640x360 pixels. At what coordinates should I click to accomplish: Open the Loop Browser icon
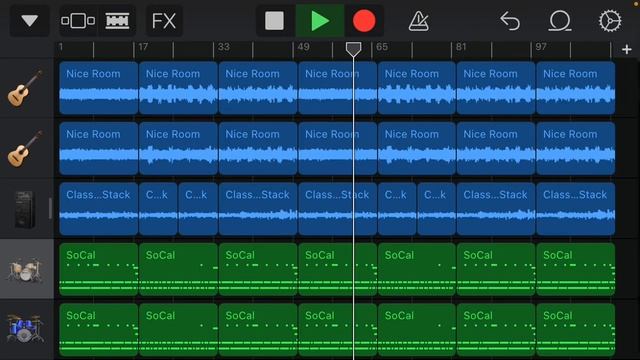point(559,21)
